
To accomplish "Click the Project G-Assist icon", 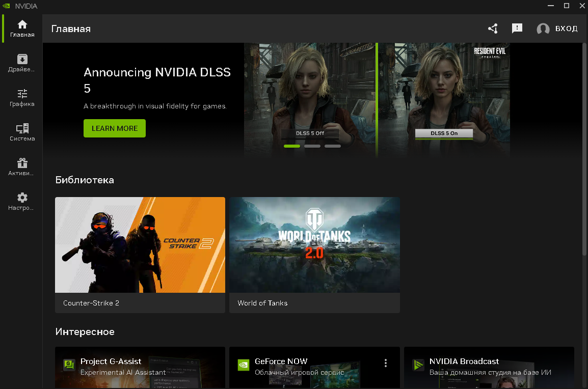I will (x=69, y=365).
